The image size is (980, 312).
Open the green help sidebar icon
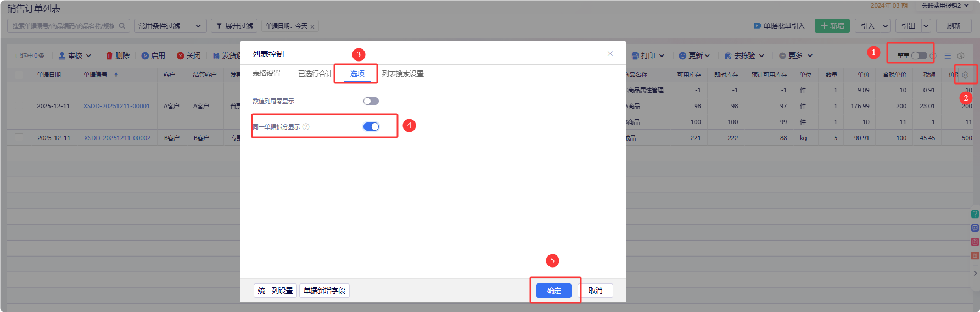(x=975, y=214)
